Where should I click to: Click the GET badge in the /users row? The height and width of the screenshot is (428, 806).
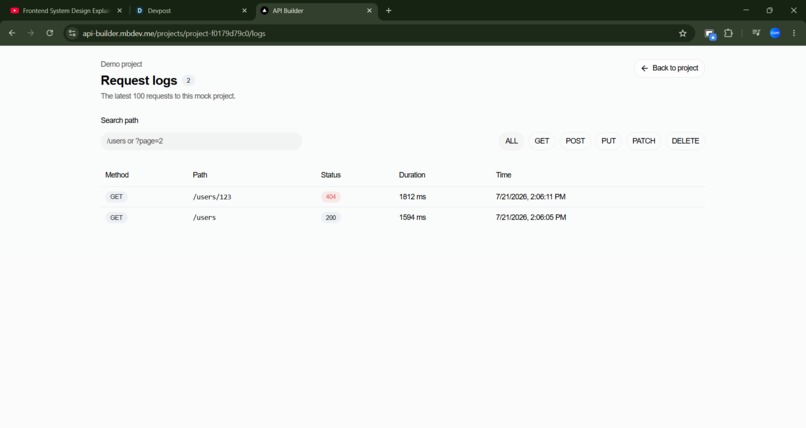(117, 217)
